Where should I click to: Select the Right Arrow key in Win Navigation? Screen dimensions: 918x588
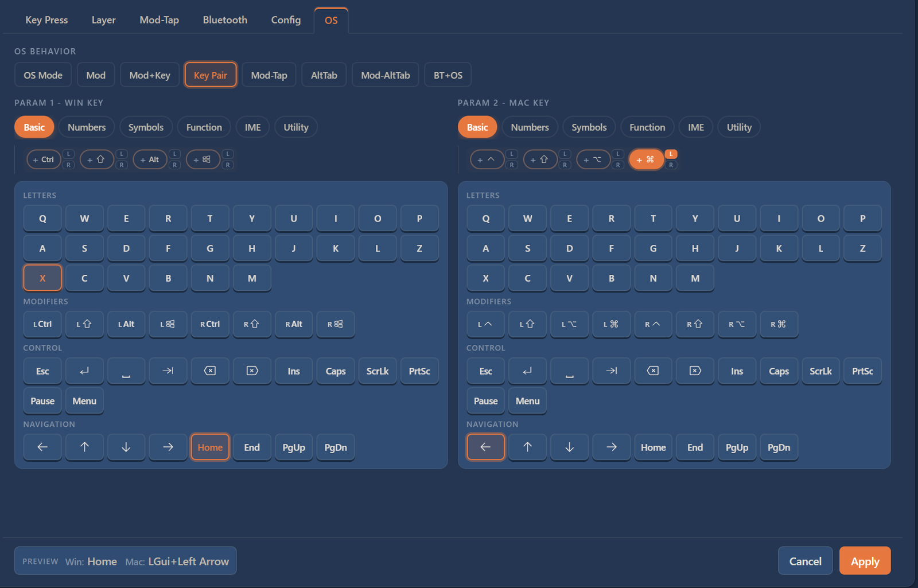(x=168, y=447)
